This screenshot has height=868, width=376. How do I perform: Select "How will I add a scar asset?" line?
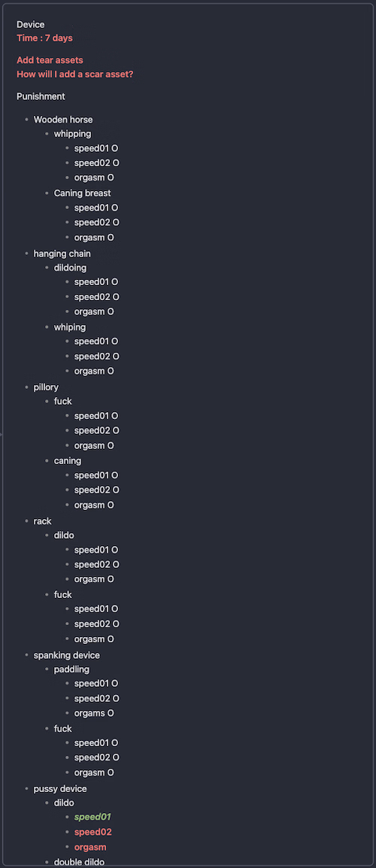74,74
